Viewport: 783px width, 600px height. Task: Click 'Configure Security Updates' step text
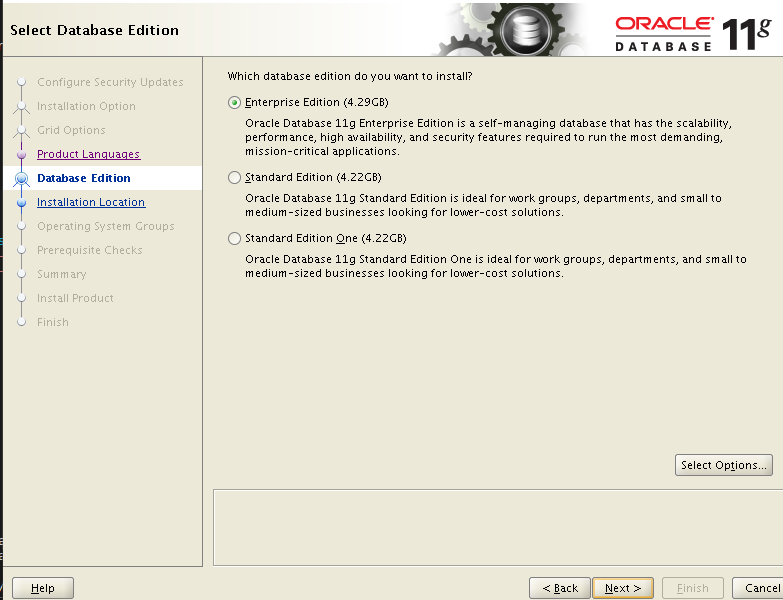(x=110, y=82)
